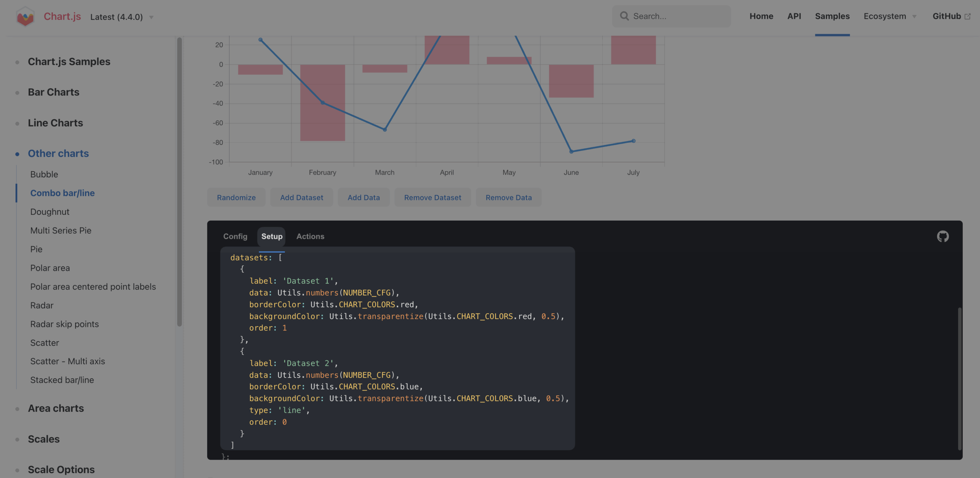Click the Randomize button
Image resolution: width=980 pixels, height=478 pixels.
click(236, 197)
